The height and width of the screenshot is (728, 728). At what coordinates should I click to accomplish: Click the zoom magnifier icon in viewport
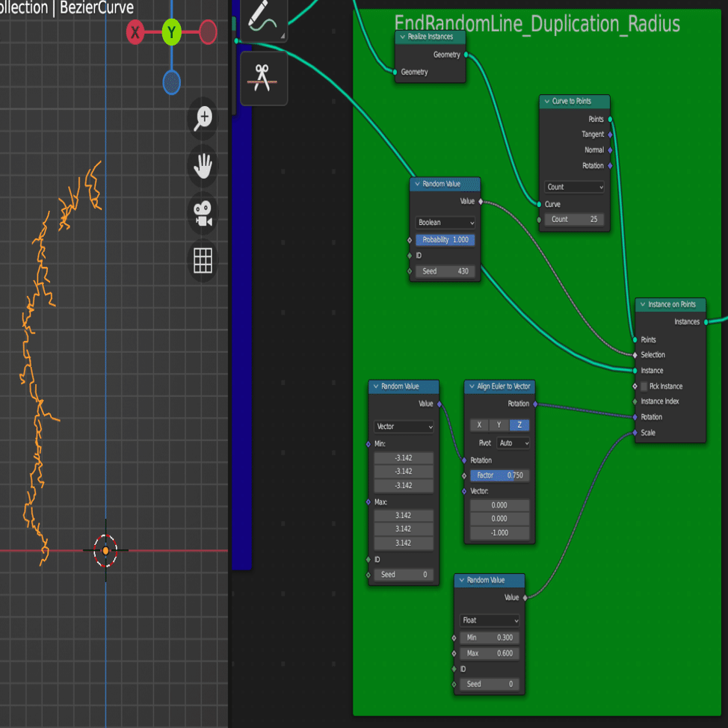click(203, 118)
